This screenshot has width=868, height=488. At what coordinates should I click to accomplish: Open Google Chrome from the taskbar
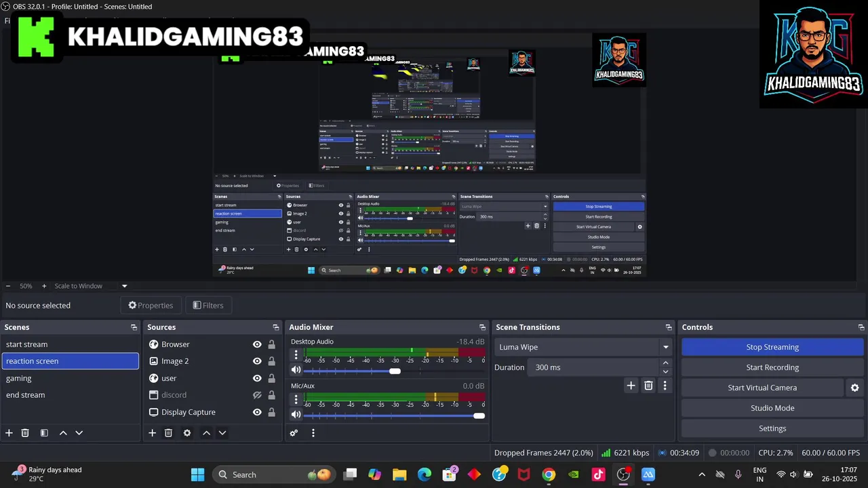pyautogui.click(x=549, y=474)
